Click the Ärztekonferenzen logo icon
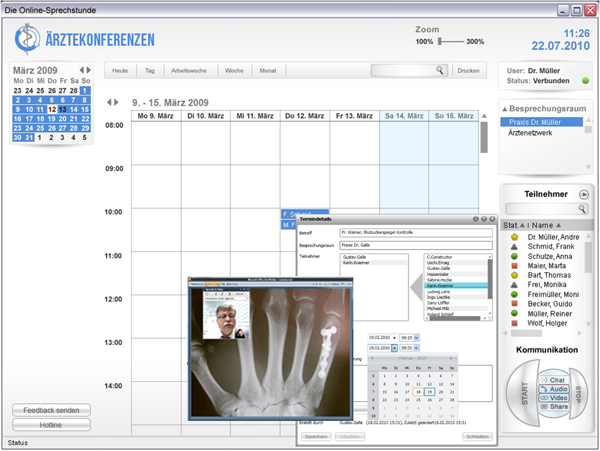Screen dimensions: 600x451 click(x=26, y=39)
